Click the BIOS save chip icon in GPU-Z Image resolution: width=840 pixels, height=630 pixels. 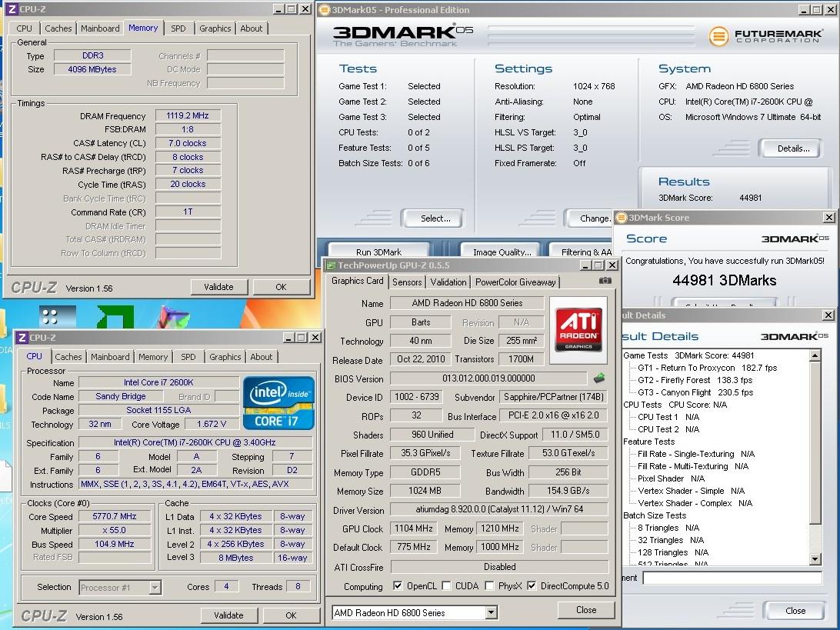tap(599, 378)
